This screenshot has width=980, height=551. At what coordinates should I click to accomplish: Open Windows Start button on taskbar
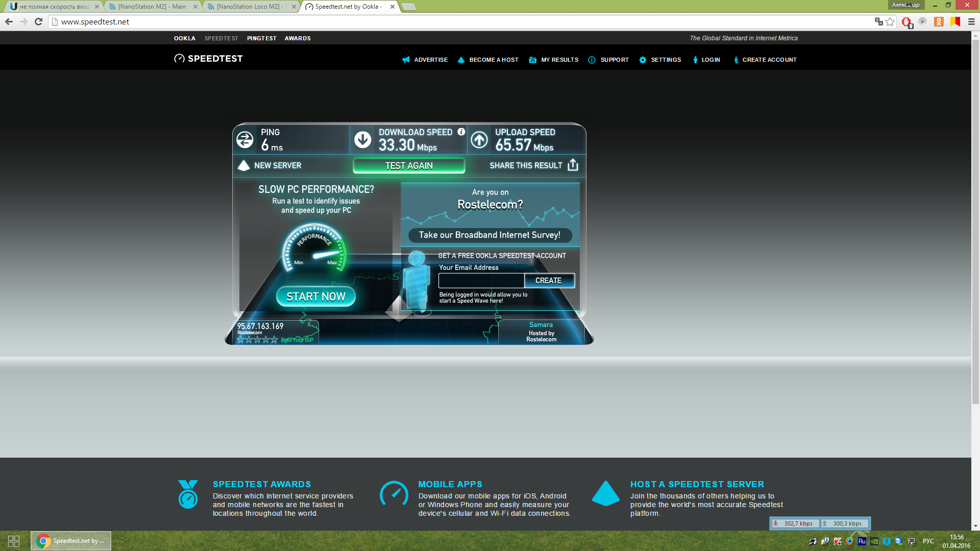click(x=14, y=541)
